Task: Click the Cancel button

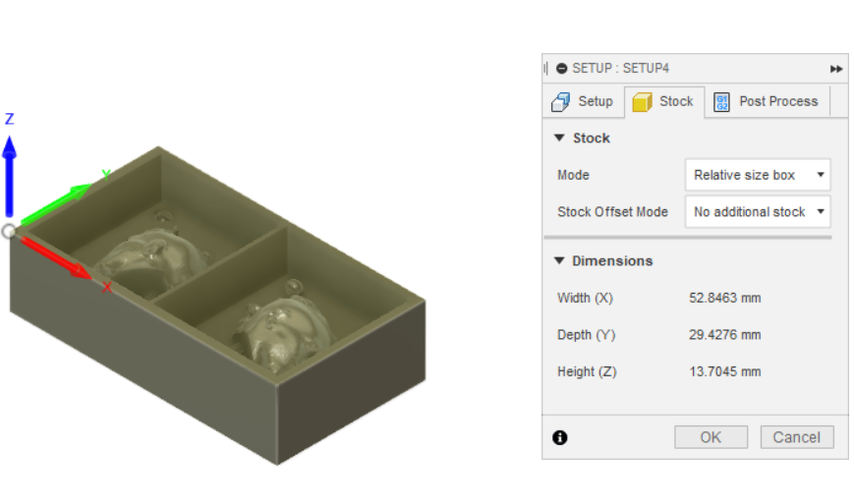Action: [x=797, y=437]
